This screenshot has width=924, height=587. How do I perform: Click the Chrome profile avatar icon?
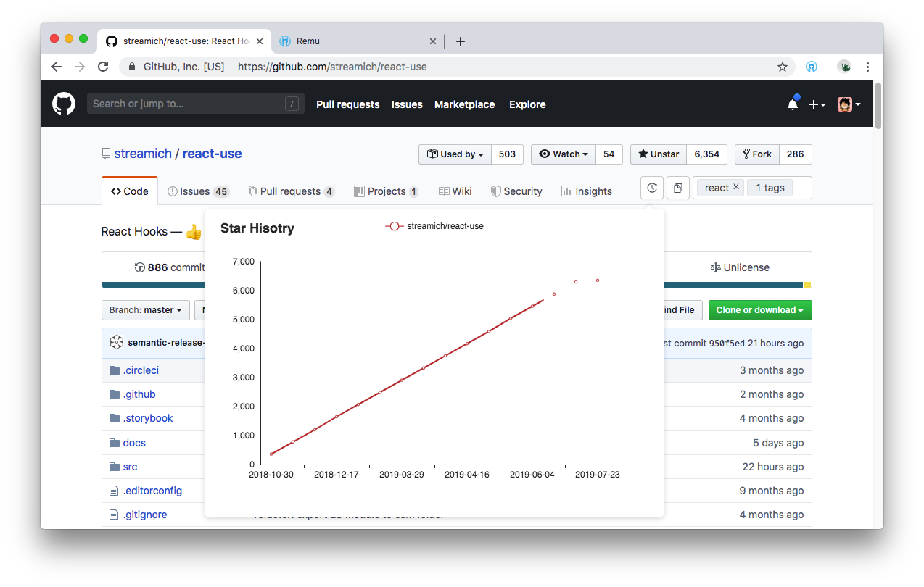pos(844,67)
